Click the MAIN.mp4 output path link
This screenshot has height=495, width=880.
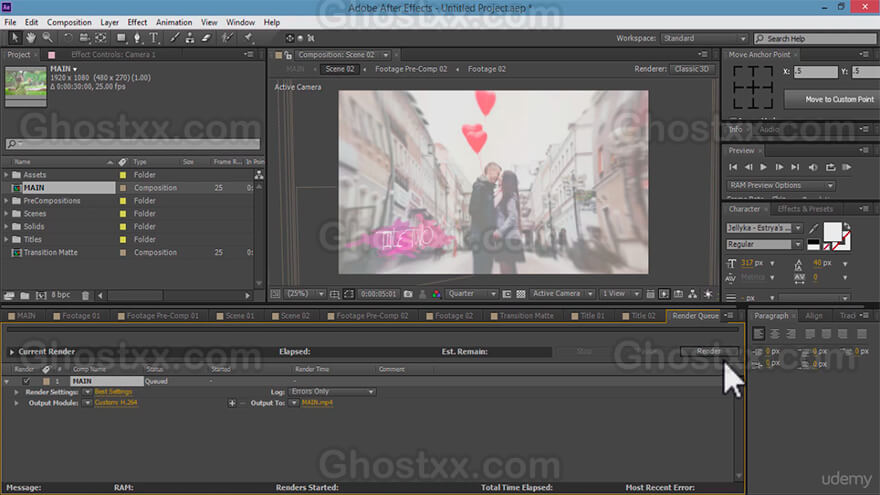pyautogui.click(x=317, y=402)
